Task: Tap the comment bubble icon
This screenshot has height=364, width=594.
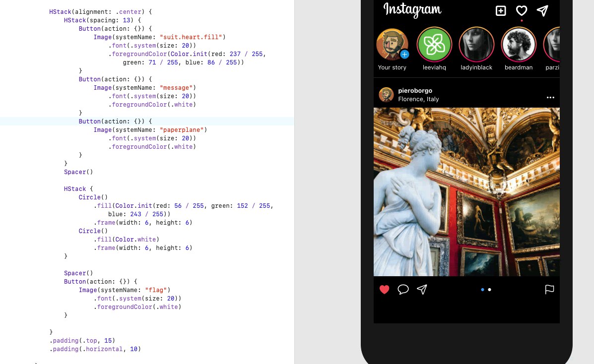Action: click(x=403, y=290)
